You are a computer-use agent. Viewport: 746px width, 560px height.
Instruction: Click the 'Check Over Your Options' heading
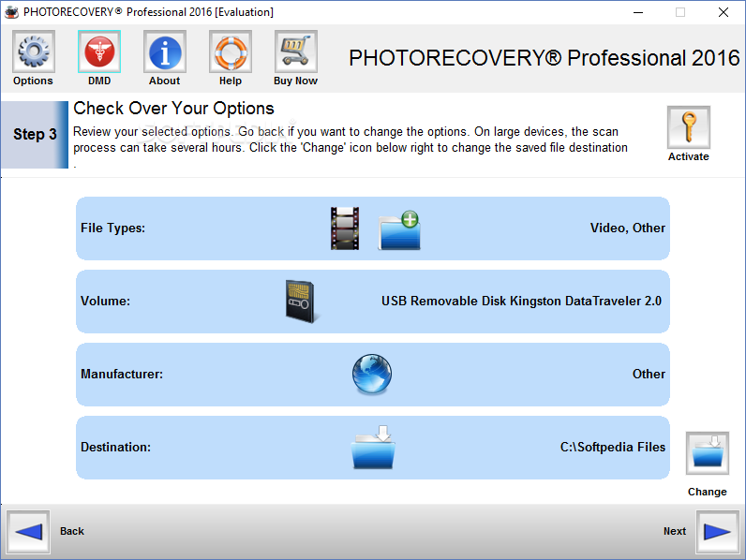click(173, 109)
